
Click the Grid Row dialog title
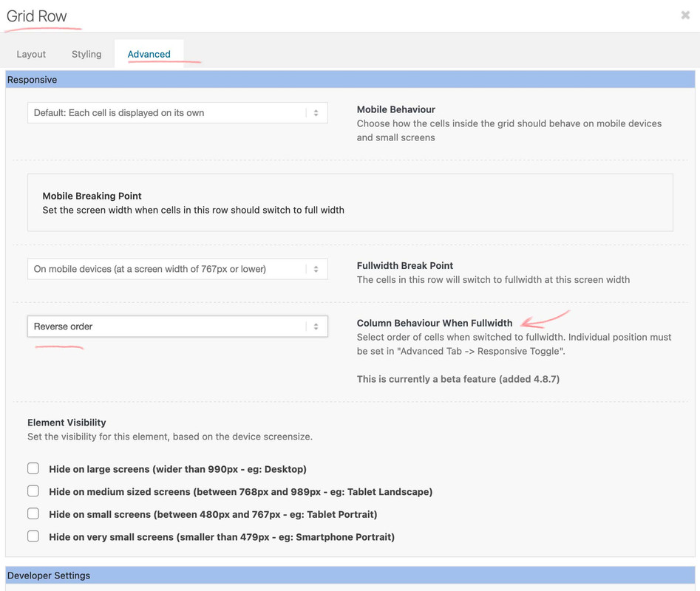coord(37,16)
